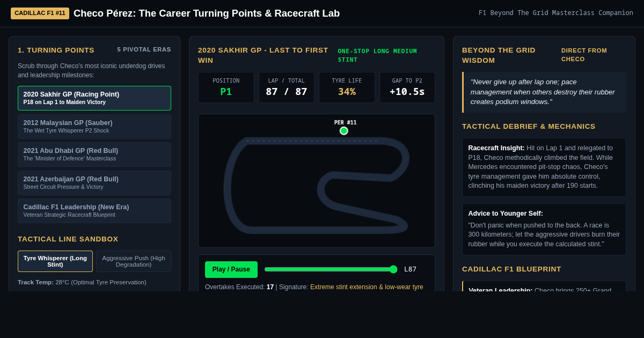Viewport: 644px width, 338px height.
Task: Click the L87 lap indicator
Action: point(410,269)
